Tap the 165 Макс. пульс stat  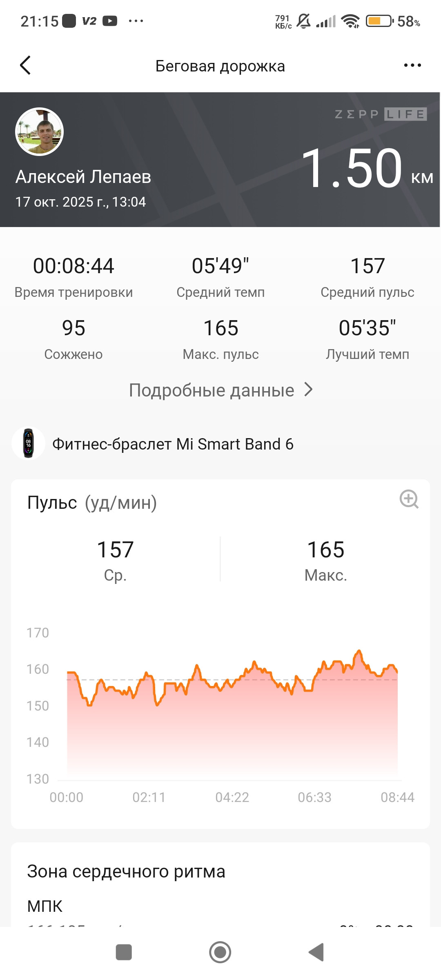click(x=220, y=339)
